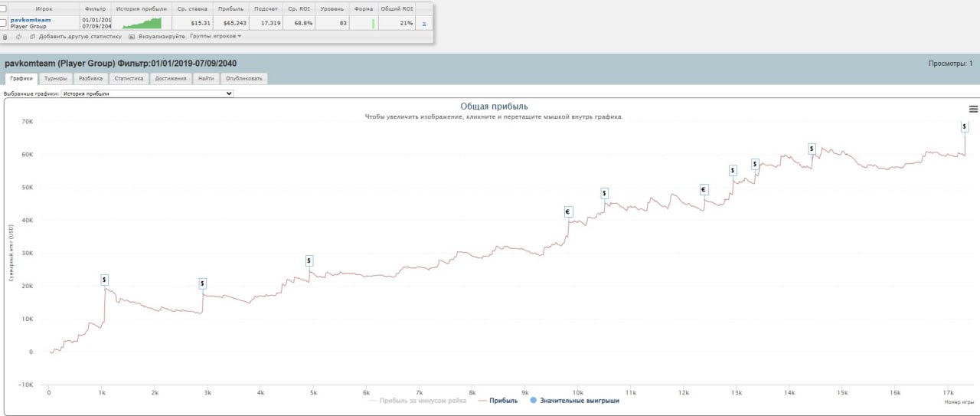Click the Визуализируйте chart icon
This screenshot has width=980, height=416.
(132, 36)
